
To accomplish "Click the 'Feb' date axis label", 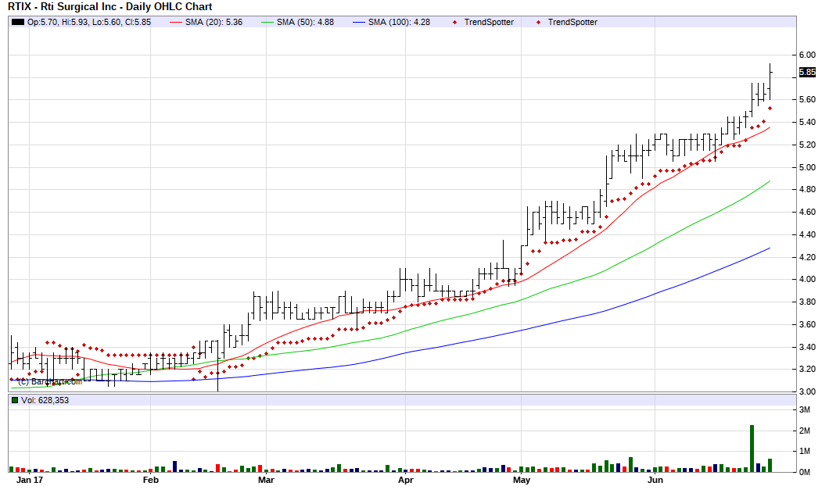I will click(x=151, y=480).
